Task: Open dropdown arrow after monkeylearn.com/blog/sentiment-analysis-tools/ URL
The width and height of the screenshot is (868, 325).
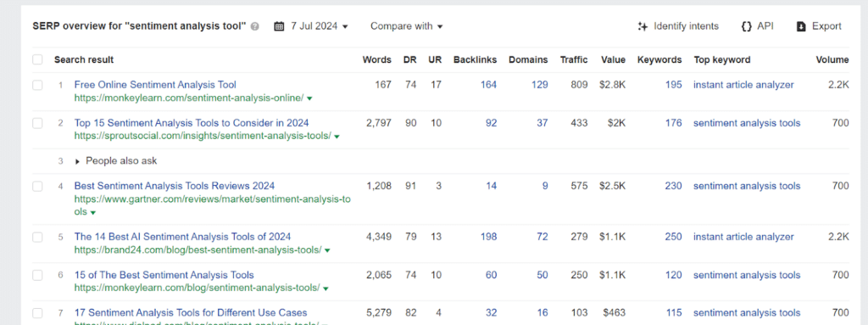Action: pos(325,289)
